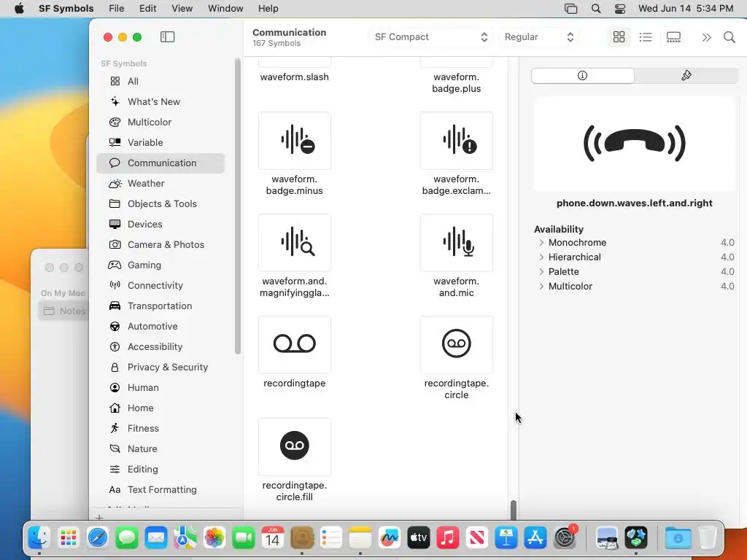Open the Devices category
Screen dimensions: 747x560
pyautogui.click(x=160, y=225)
